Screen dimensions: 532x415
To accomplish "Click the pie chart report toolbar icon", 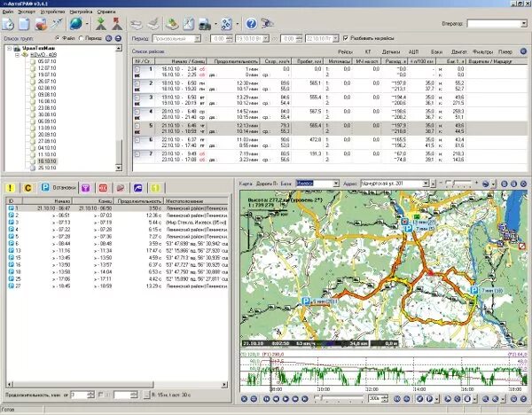I will point(41,24).
